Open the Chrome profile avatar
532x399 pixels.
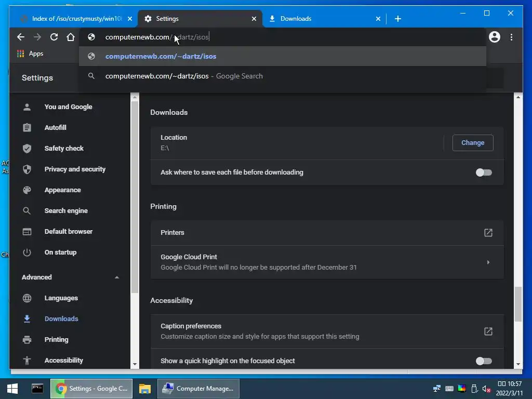pyautogui.click(x=495, y=37)
